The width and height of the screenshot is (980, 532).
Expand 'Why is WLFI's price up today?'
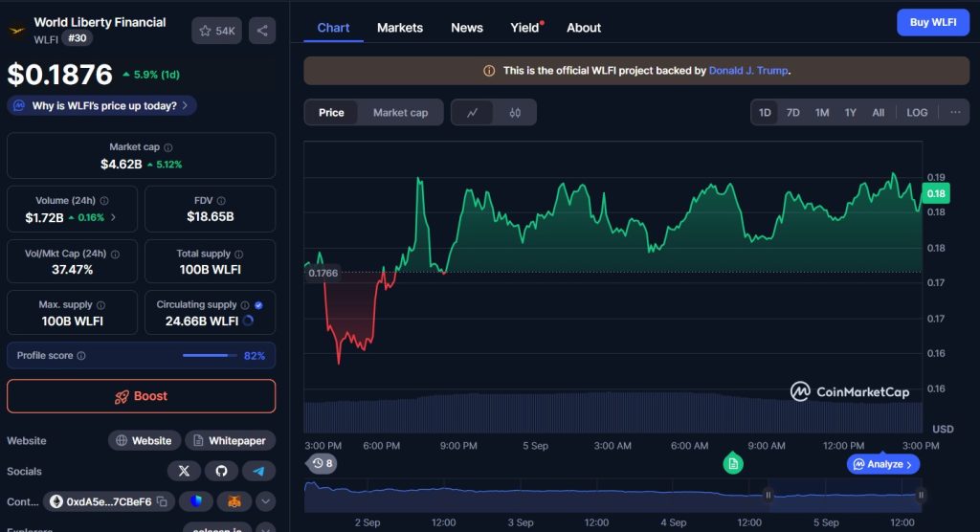(101, 105)
